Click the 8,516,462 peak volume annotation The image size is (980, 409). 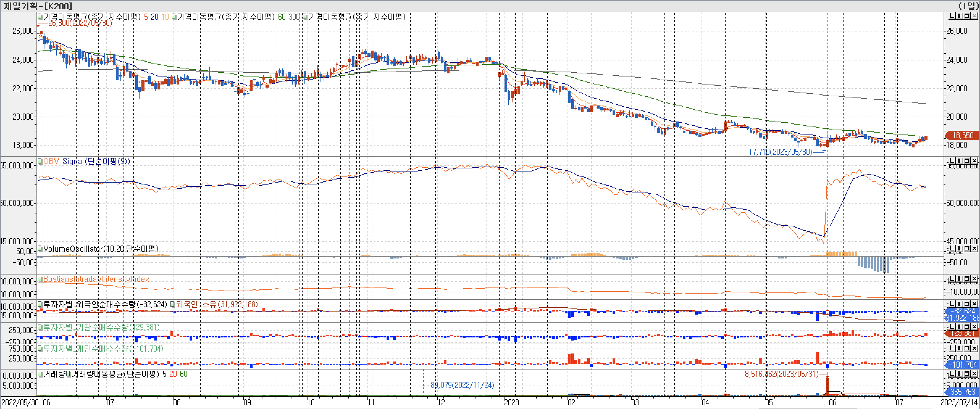781,374
